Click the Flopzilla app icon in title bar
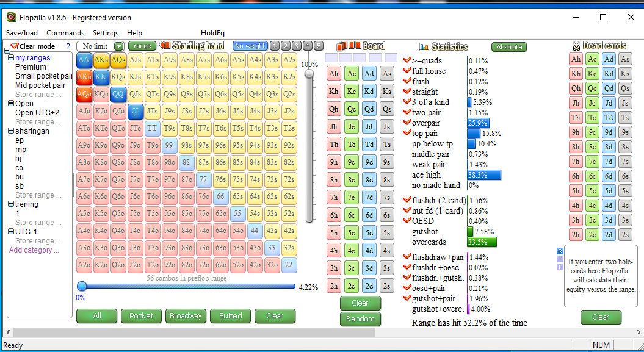This screenshot has width=644, height=352. point(12,17)
